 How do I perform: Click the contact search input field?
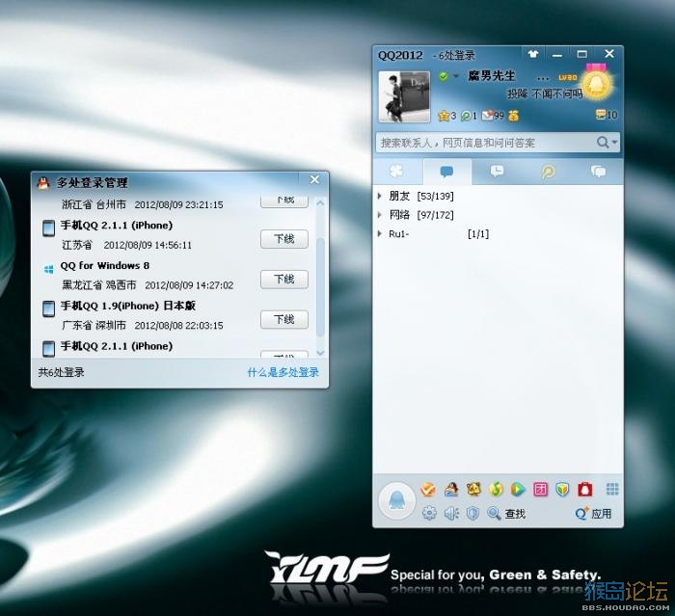[485, 143]
